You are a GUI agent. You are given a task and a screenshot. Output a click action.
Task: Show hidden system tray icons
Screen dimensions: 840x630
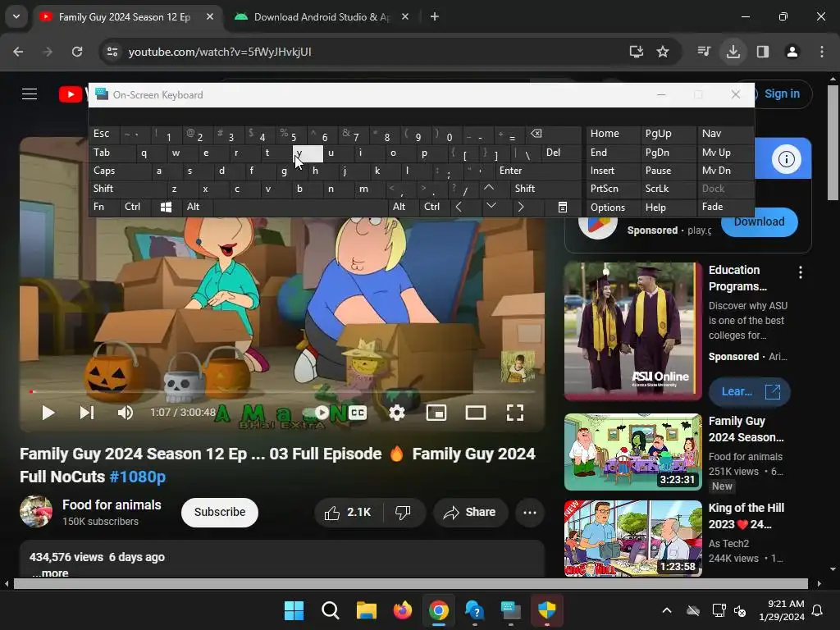tap(667, 610)
